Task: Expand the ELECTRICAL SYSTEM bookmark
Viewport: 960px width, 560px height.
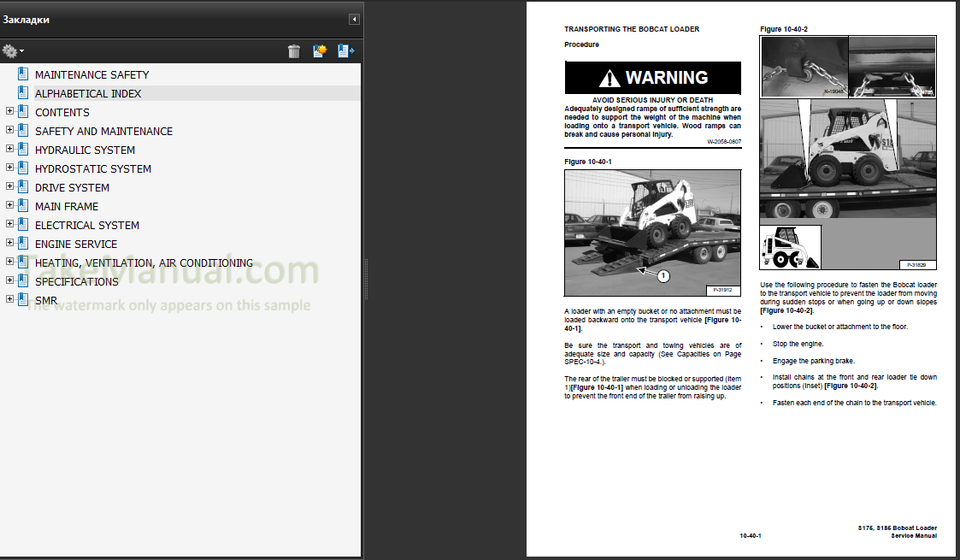Action: click(9, 225)
